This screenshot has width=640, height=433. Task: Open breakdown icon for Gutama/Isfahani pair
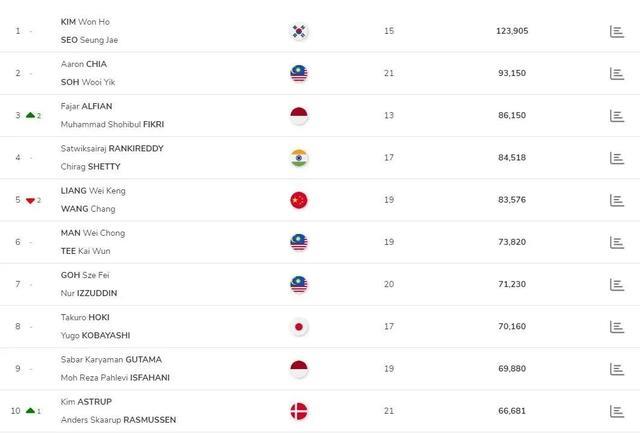(x=616, y=368)
